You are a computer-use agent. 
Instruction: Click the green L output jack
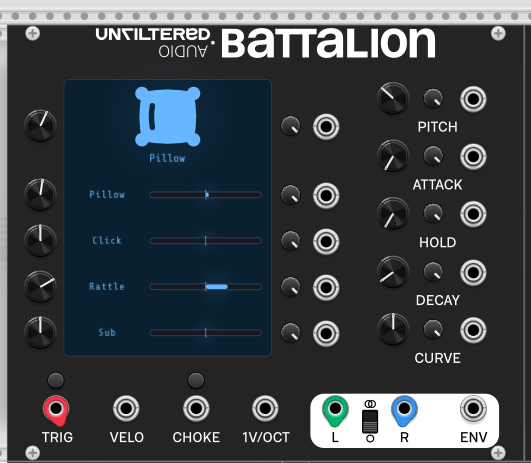pos(335,409)
